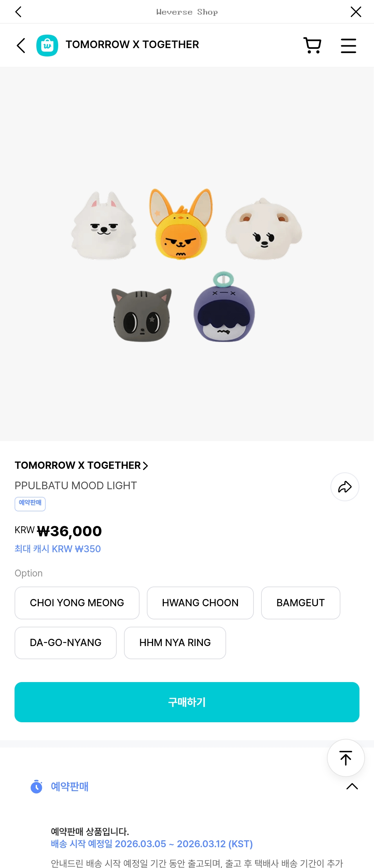Choose the HHM NYA RING option
The width and height of the screenshot is (374, 868).
click(x=175, y=643)
